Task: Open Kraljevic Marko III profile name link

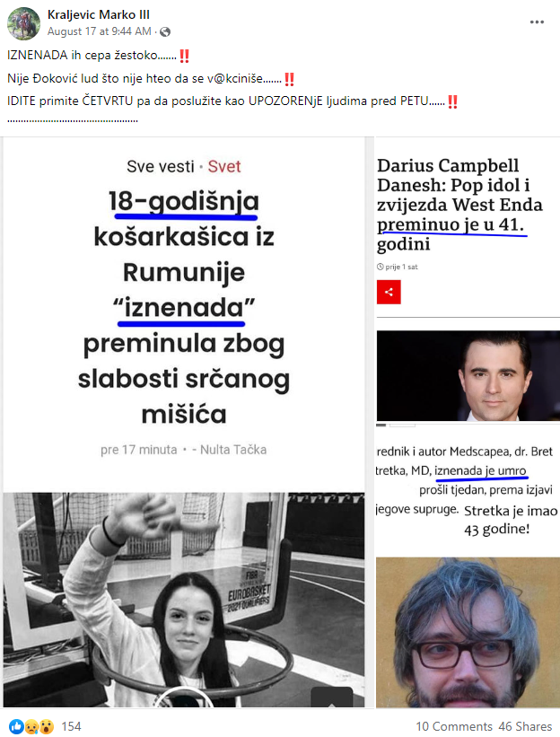Action: pos(99,15)
